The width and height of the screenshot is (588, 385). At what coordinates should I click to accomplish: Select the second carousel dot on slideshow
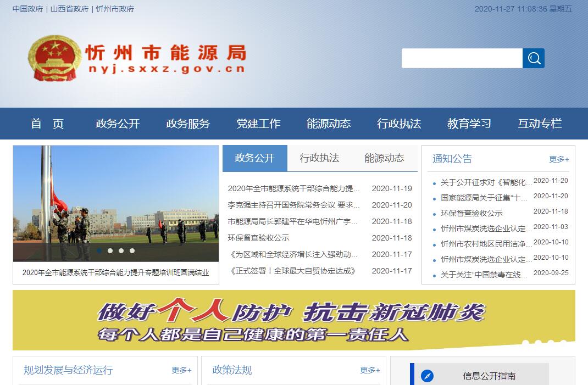coord(110,250)
